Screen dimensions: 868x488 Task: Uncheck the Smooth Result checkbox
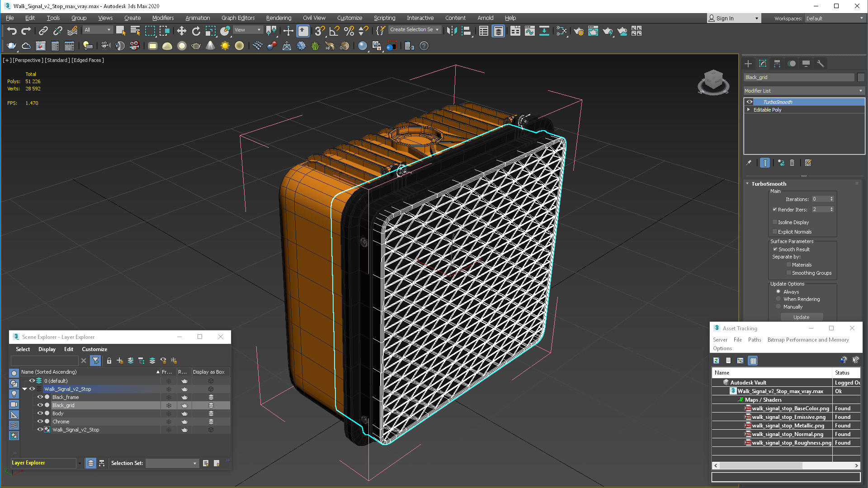tap(775, 249)
